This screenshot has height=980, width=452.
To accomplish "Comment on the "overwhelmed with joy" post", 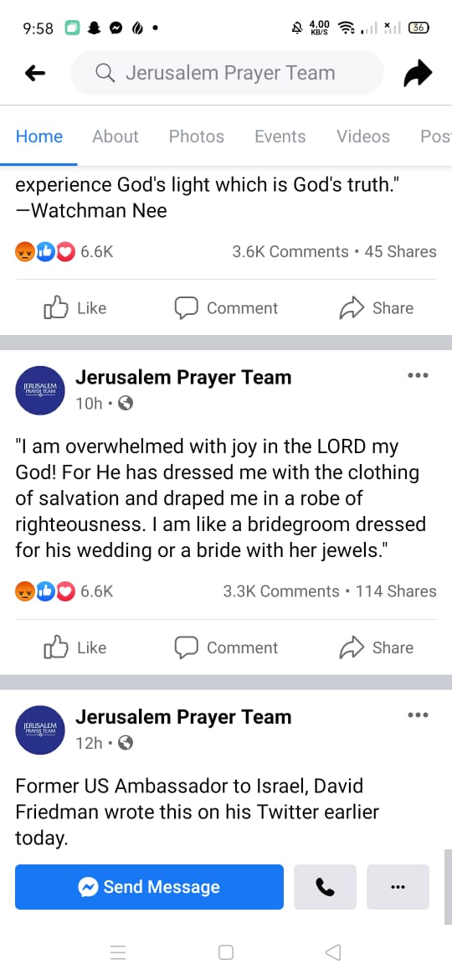I will [226, 647].
